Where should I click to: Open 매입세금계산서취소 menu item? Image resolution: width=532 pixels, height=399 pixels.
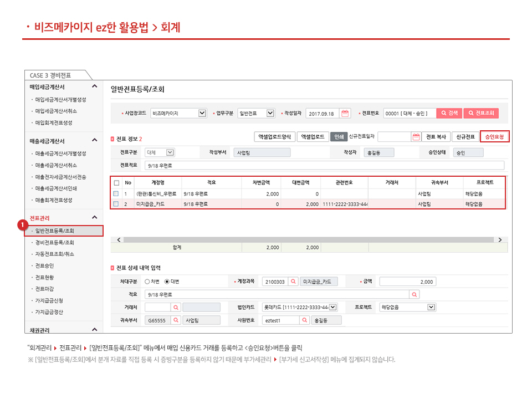point(57,111)
